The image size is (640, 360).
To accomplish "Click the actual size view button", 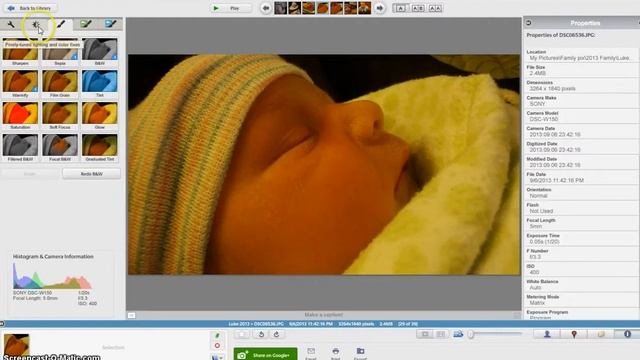I will [x=425, y=334].
